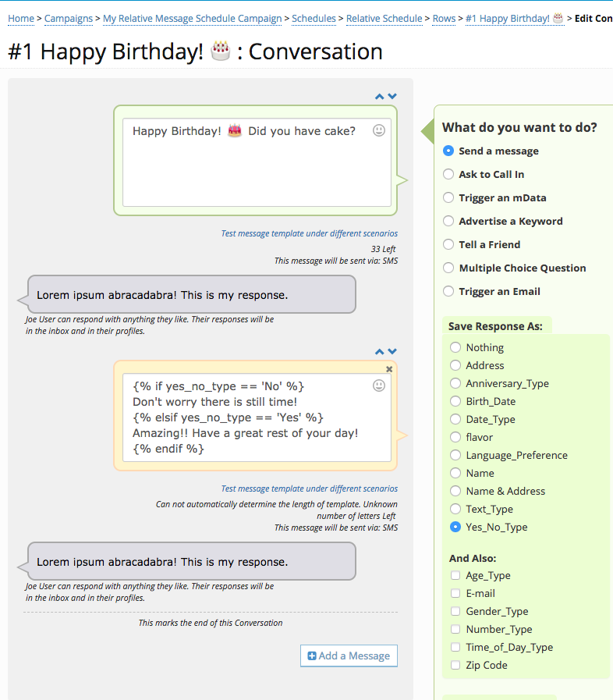This screenshot has height=700, width=613.
Task: Remove the second message with the X icon
Action: pyautogui.click(x=389, y=369)
